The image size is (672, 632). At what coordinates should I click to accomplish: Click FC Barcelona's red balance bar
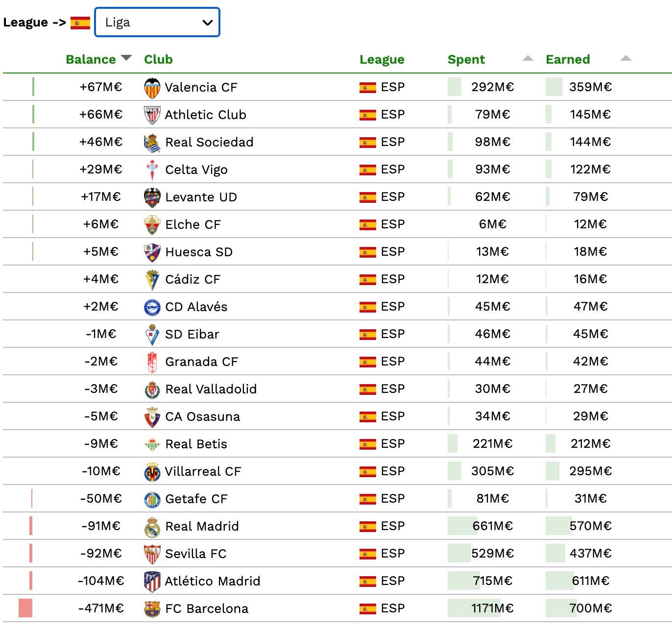coord(25,608)
